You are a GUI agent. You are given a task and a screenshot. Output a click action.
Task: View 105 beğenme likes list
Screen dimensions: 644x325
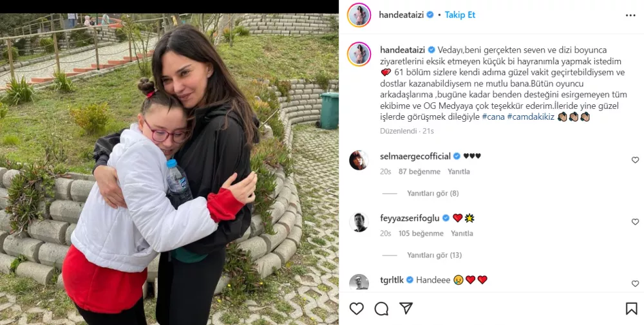tap(421, 234)
